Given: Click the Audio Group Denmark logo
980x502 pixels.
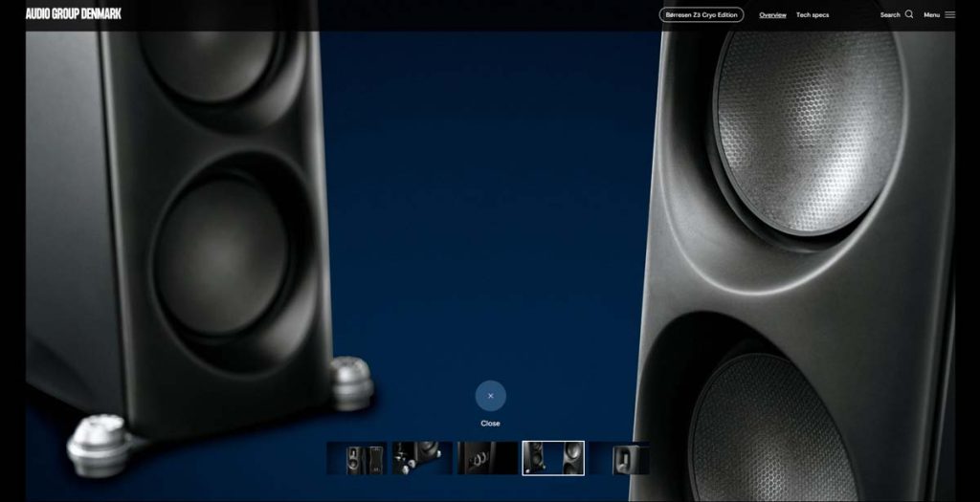Looking at the screenshot, I should [74, 13].
